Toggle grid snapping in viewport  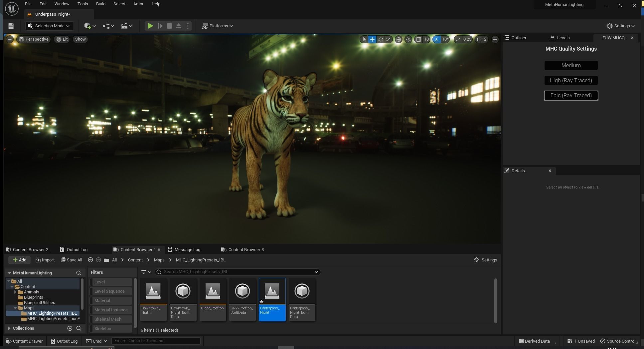point(418,39)
